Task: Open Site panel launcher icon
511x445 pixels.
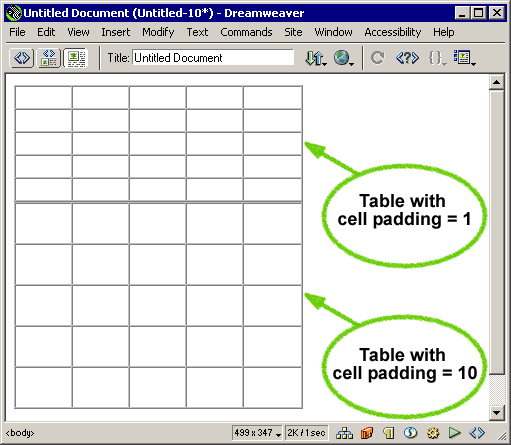Action: pos(344,433)
